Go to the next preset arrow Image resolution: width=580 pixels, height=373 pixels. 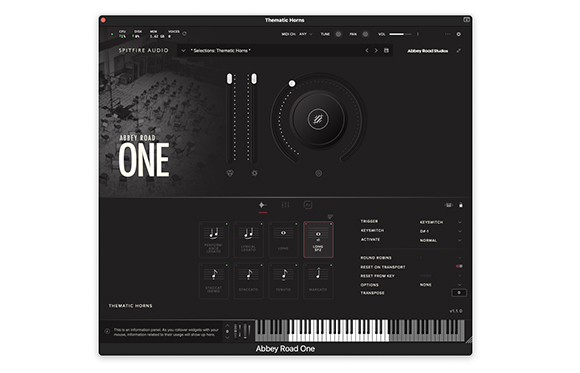[x=376, y=50]
